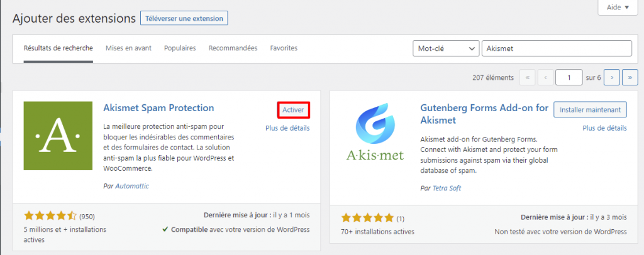Click the Gutenberg Forms five-star rating
Screen dimensions: 644x255
click(x=368, y=218)
